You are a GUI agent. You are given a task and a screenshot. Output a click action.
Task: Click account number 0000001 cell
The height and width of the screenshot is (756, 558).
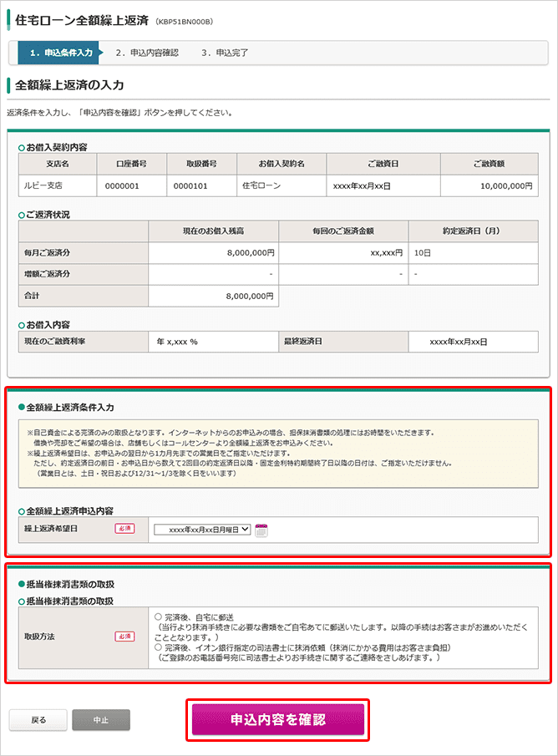click(x=132, y=185)
